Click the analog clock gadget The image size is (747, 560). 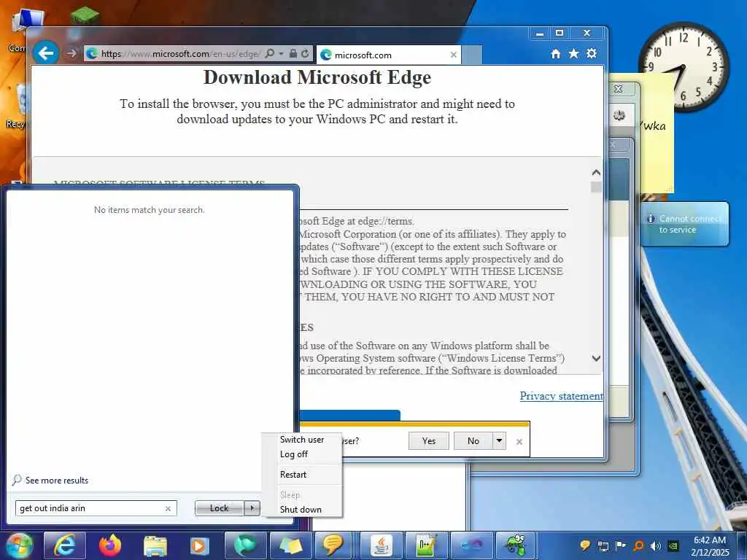(x=684, y=66)
